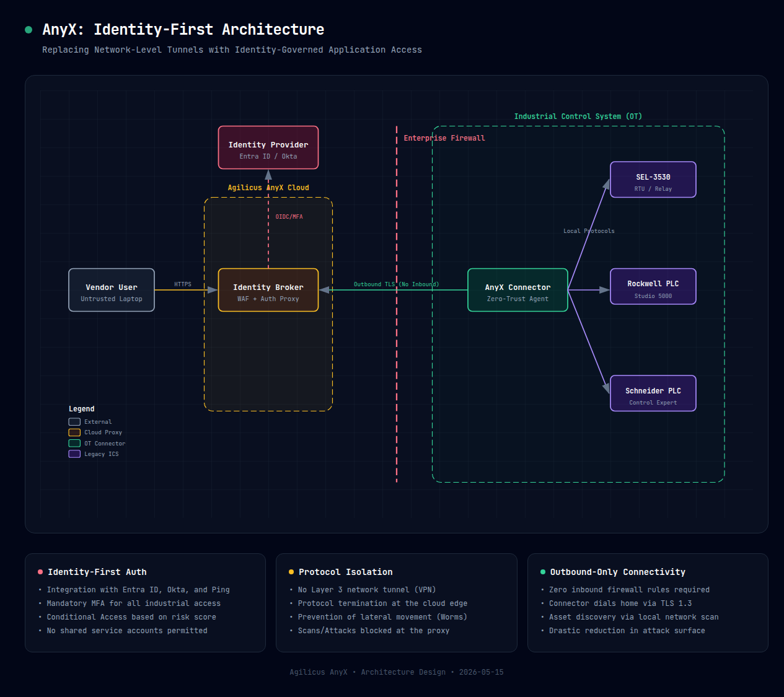
Task: Click 'Mandatory MFA for all industrial access'
Action: pos(134,603)
